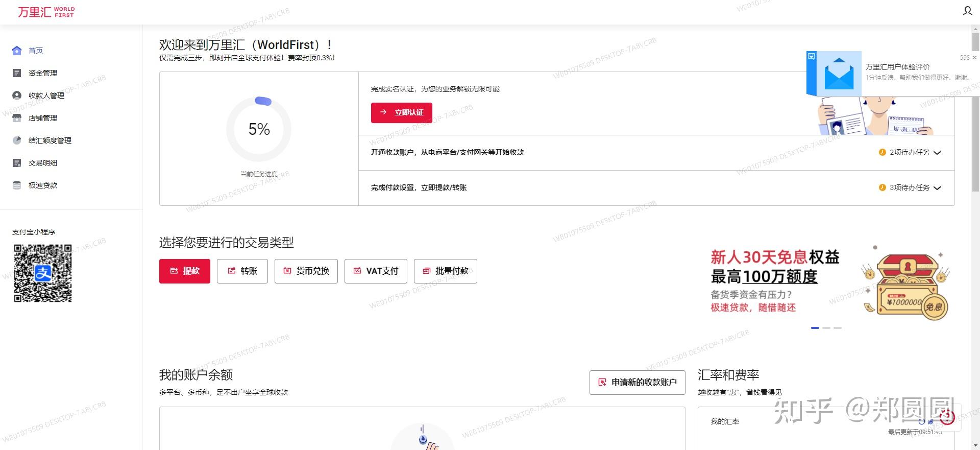The image size is (980, 450).
Task: Click the 极速贷款 coins icon
Action: click(x=17, y=185)
